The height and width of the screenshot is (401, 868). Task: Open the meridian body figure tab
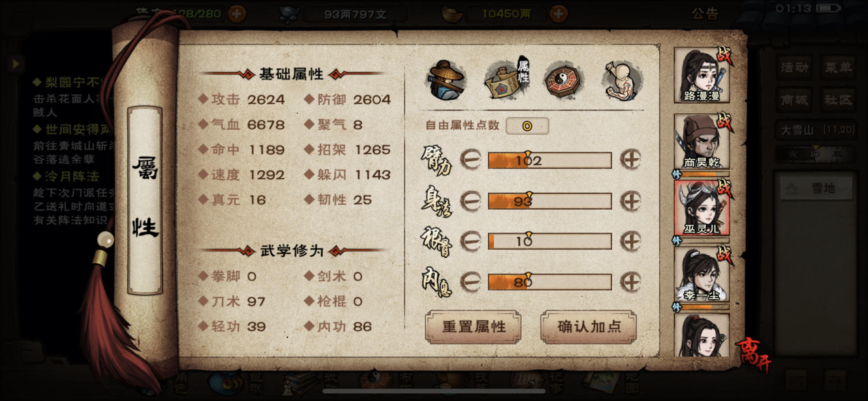click(x=622, y=80)
